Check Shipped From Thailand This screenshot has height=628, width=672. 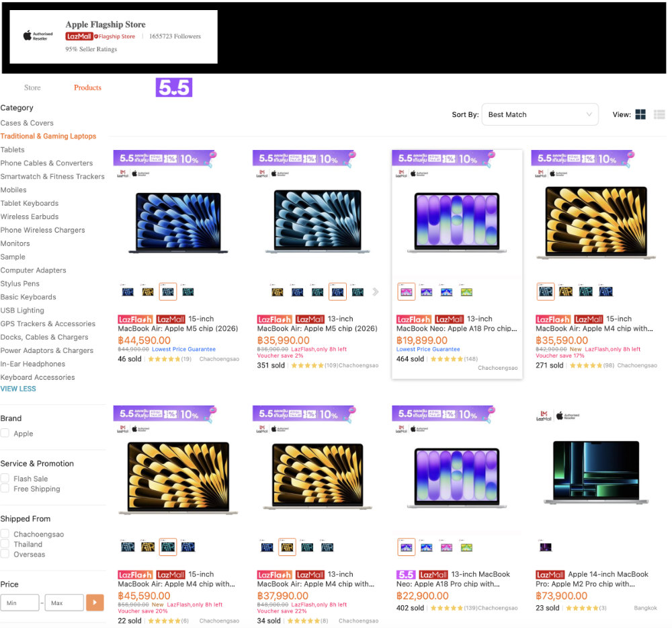coord(5,543)
